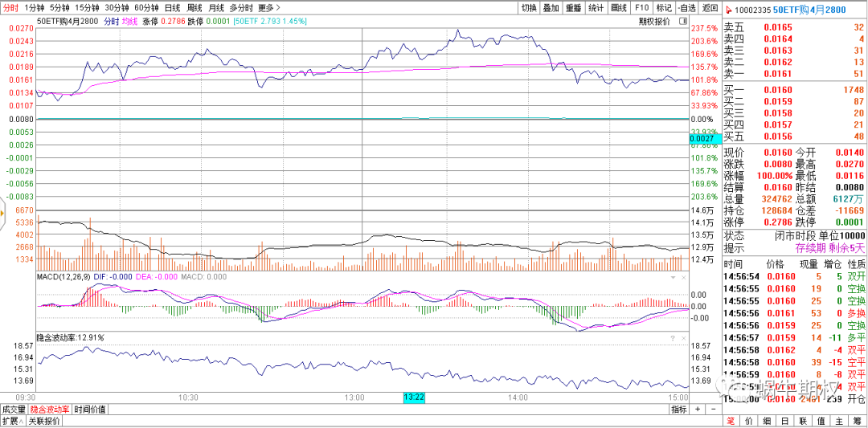Click the 持仓 value 128684
Image resolution: width=868 pixels, height=428 pixels.
click(x=776, y=211)
